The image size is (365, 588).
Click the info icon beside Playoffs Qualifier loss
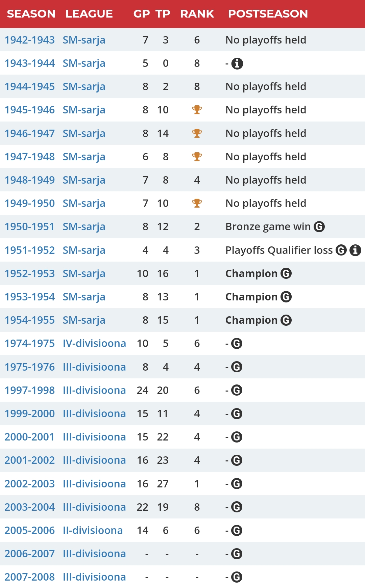pyautogui.click(x=355, y=250)
